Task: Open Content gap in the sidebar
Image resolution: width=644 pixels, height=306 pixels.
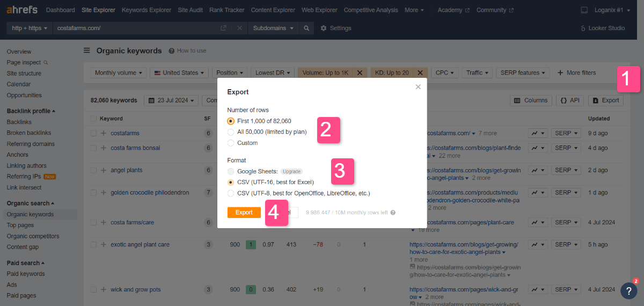Action: [x=23, y=247]
